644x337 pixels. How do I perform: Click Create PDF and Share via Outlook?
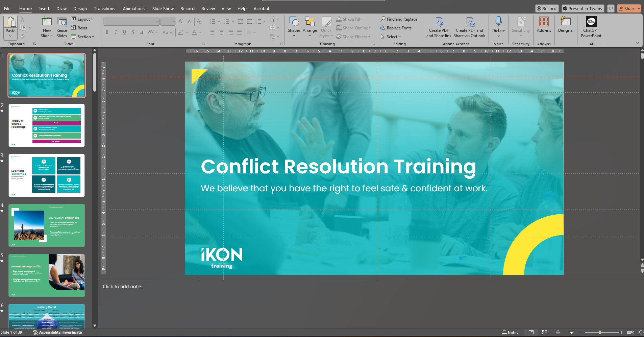coord(469,27)
